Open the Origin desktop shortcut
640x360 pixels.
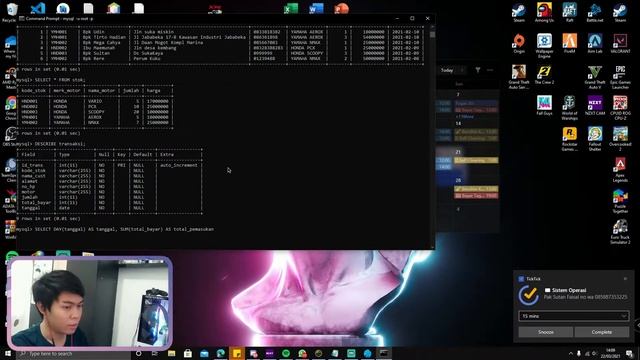tap(519, 43)
